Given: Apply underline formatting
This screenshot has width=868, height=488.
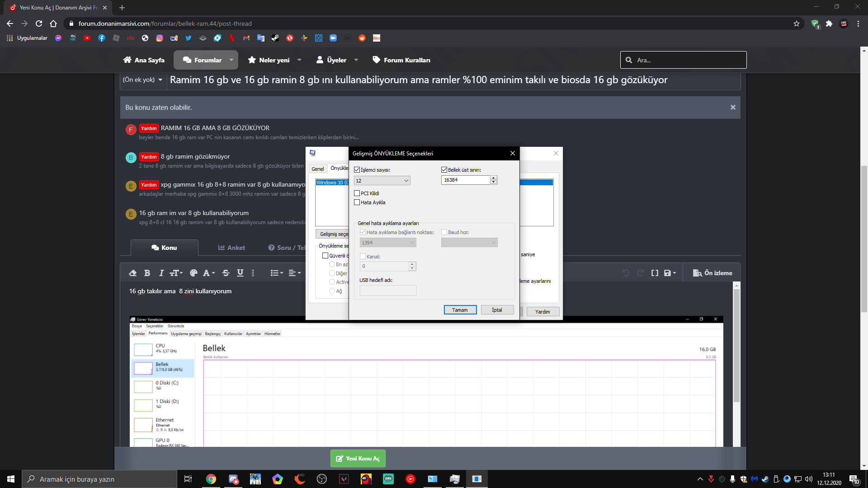Looking at the screenshot, I should point(240,273).
